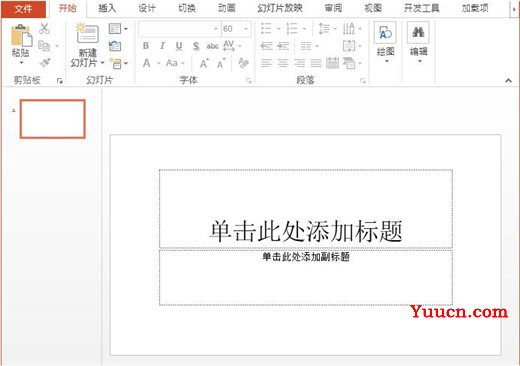The width and height of the screenshot is (520, 366).
Task: Click the Reset slide icon
Action: click(x=115, y=46)
